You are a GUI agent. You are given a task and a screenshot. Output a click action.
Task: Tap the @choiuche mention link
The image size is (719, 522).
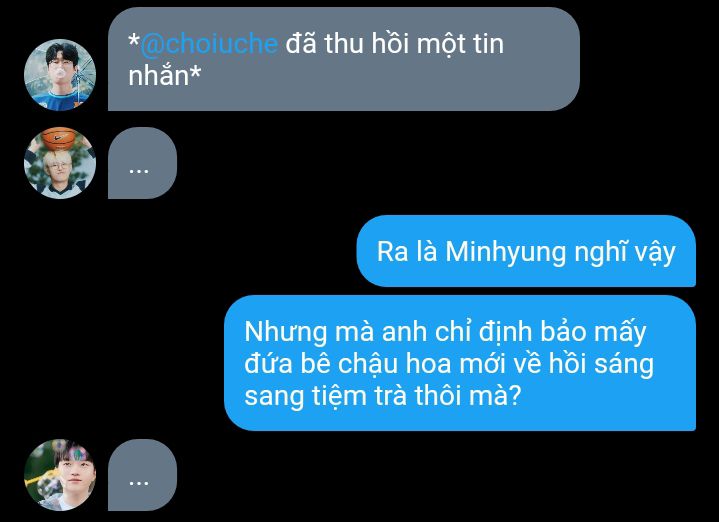209,44
